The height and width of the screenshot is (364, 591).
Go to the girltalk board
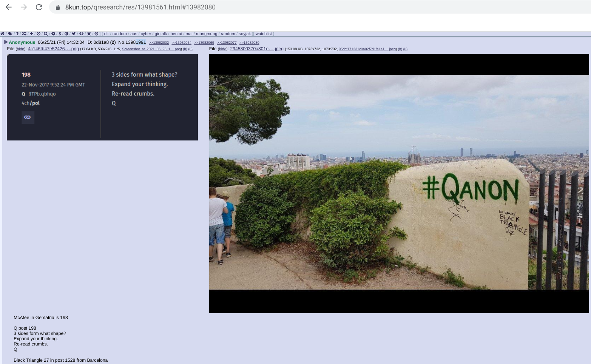pos(161,34)
